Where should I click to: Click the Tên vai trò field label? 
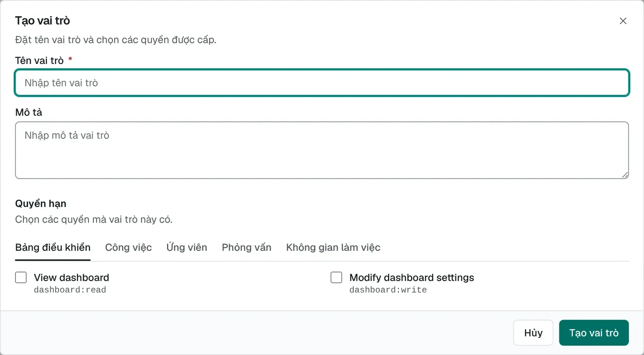39,61
